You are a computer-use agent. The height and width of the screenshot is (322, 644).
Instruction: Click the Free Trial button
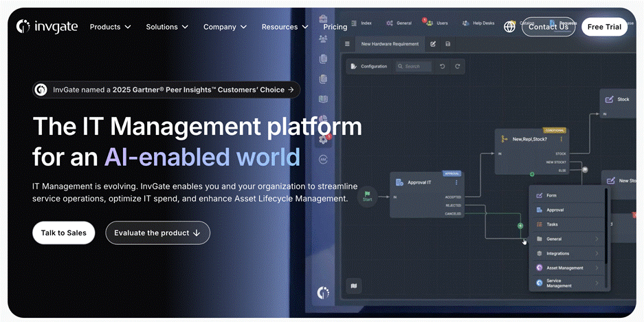pyautogui.click(x=604, y=27)
